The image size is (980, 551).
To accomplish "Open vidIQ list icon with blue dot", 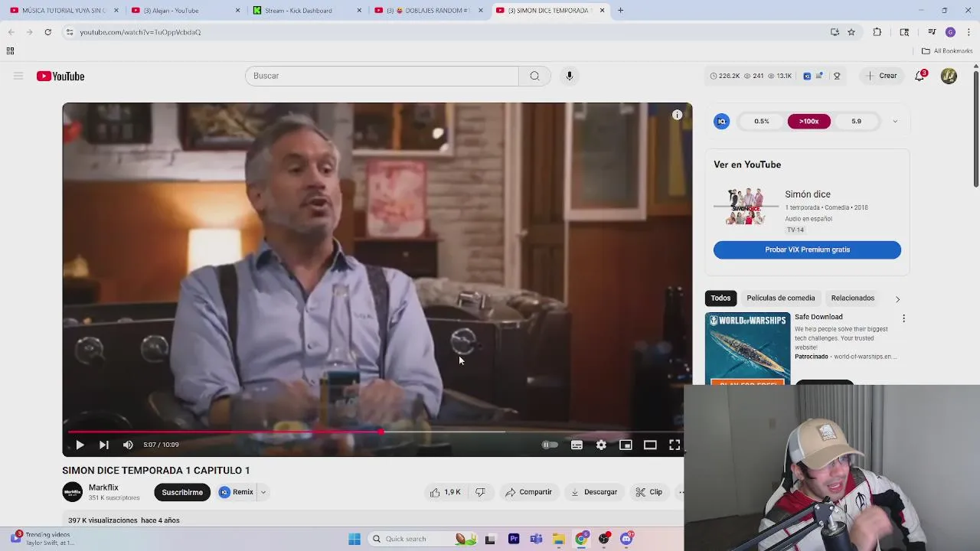I will point(820,76).
